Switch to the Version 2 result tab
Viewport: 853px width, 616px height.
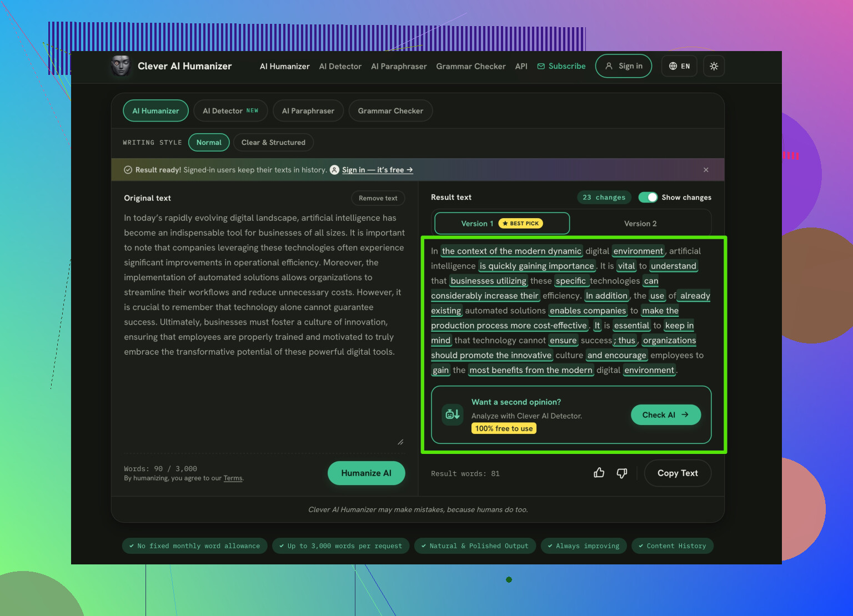pyautogui.click(x=640, y=224)
